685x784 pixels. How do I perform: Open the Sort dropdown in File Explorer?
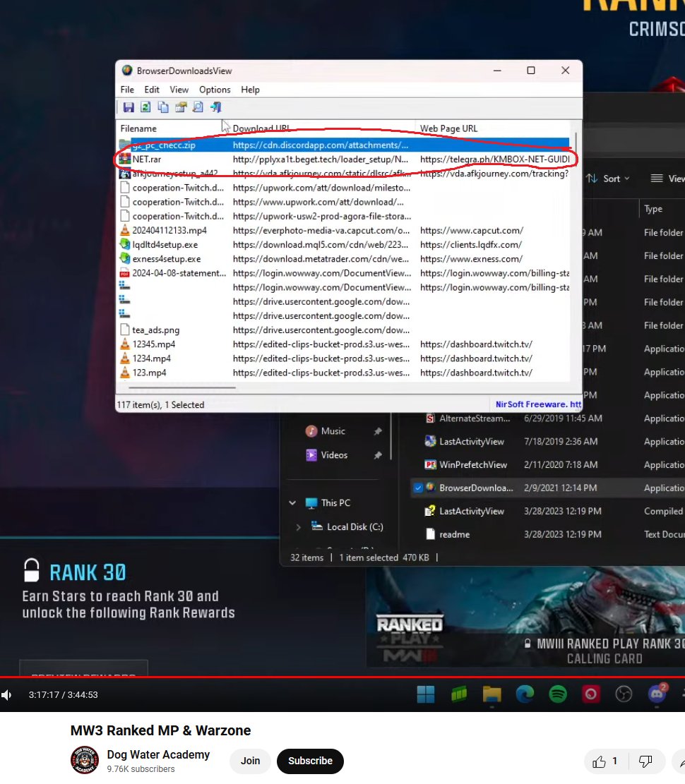click(609, 179)
